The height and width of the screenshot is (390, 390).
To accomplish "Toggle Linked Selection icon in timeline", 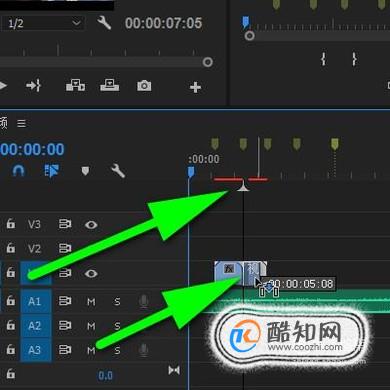I will tap(51, 170).
